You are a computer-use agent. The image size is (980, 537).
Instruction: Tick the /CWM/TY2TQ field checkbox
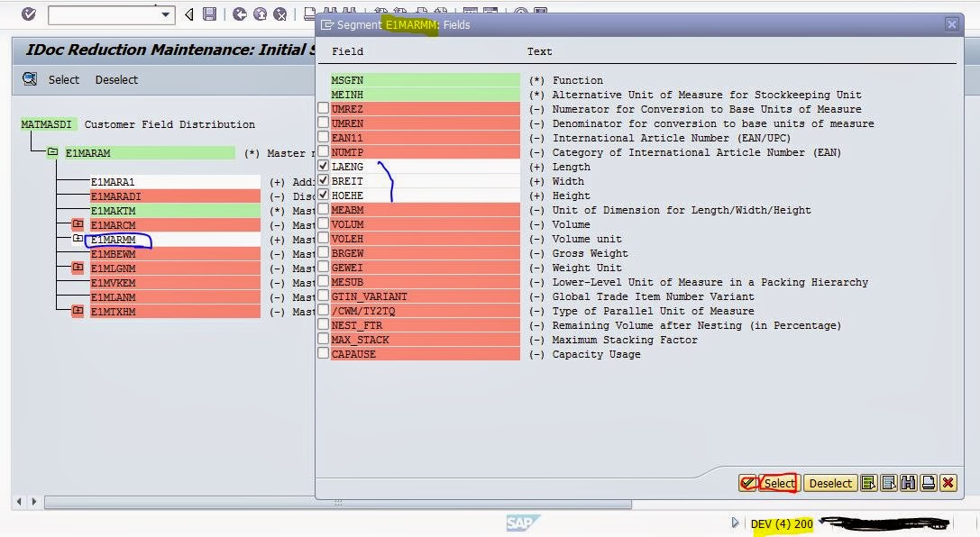(323, 310)
